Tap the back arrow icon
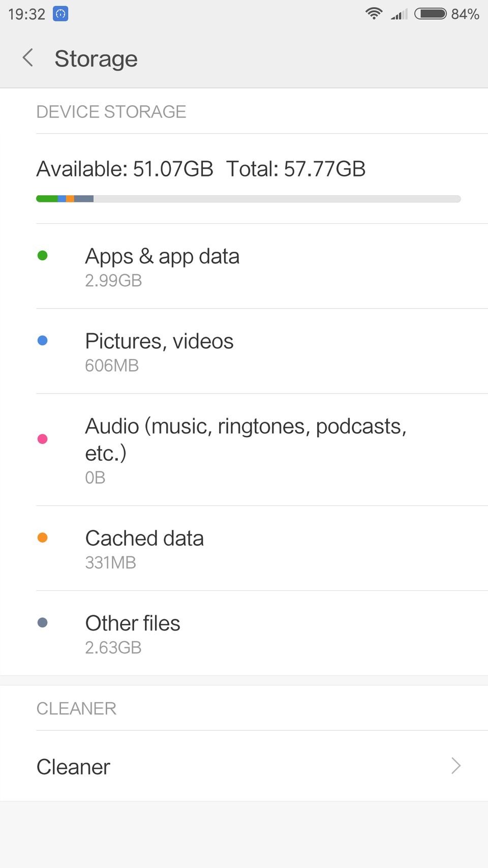The height and width of the screenshot is (868, 488). point(28,58)
